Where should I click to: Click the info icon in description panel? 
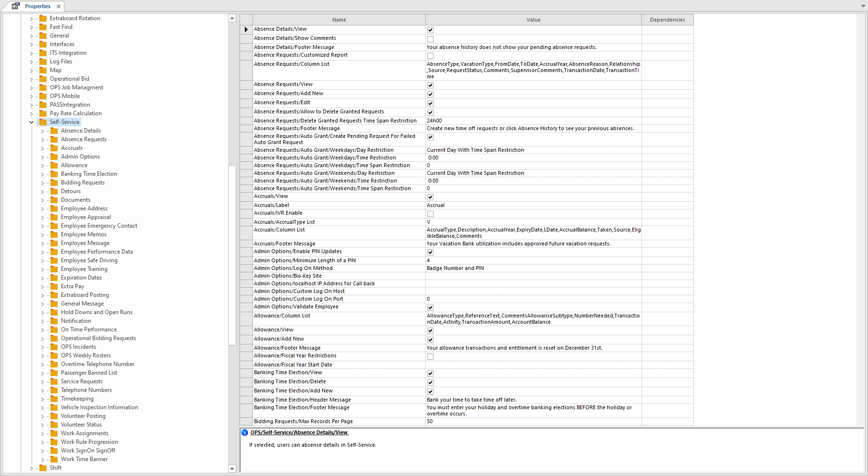244,432
